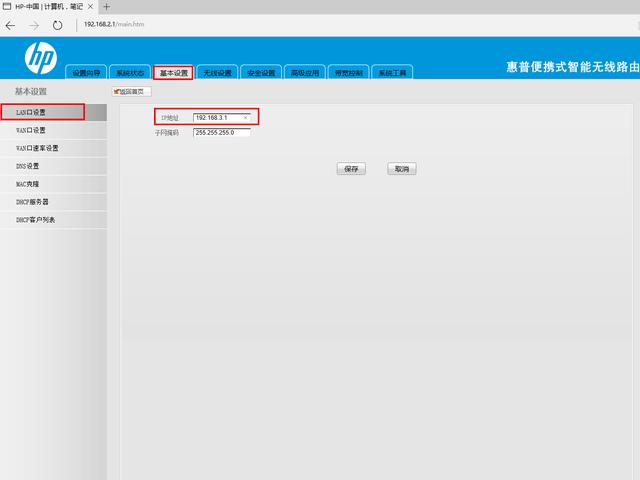
Task: Click the 取消 cancel button
Action: point(401,169)
